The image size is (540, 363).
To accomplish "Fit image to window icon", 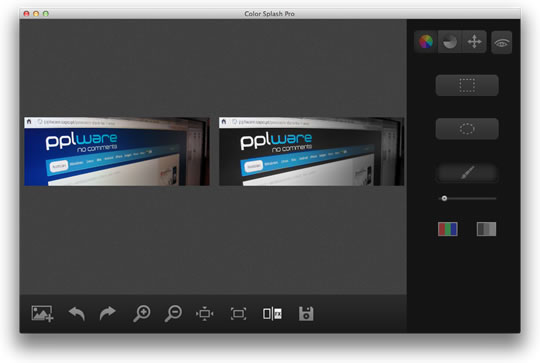I will click(x=238, y=314).
